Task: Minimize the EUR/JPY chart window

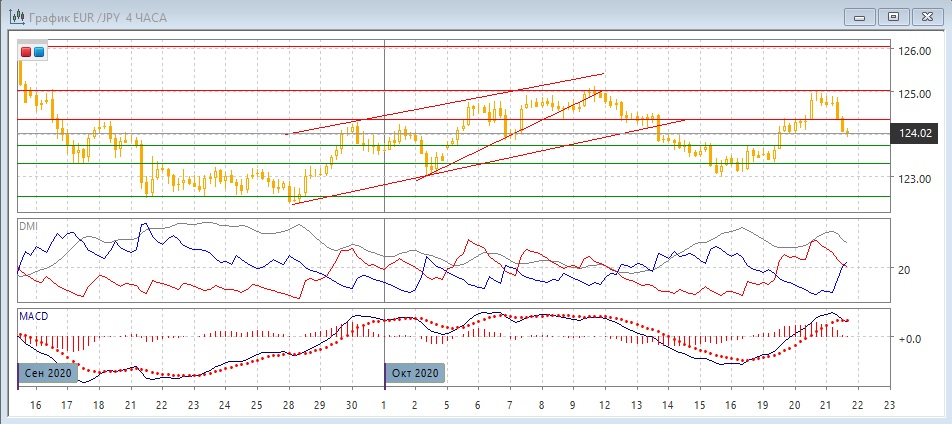Action: click(x=862, y=16)
